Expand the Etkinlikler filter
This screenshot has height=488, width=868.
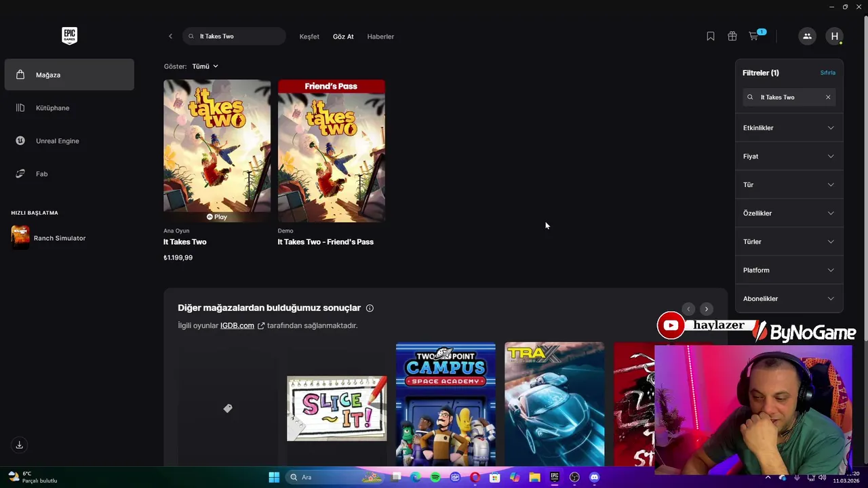click(x=789, y=127)
